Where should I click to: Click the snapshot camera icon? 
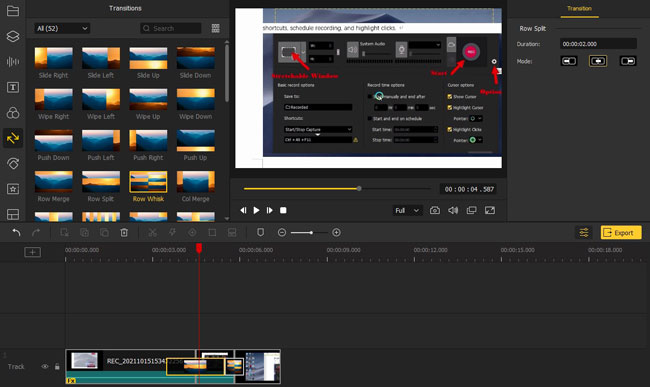(x=434, y=210)
